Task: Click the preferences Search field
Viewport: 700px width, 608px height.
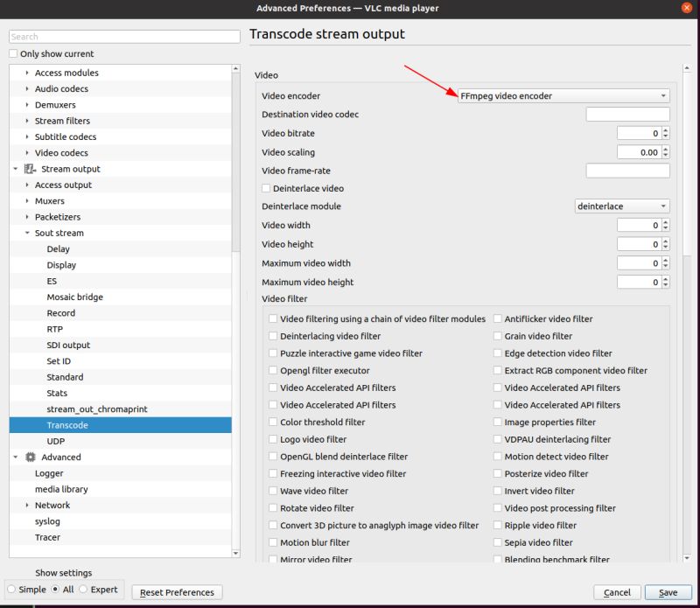Action: (x=124, y=37)
